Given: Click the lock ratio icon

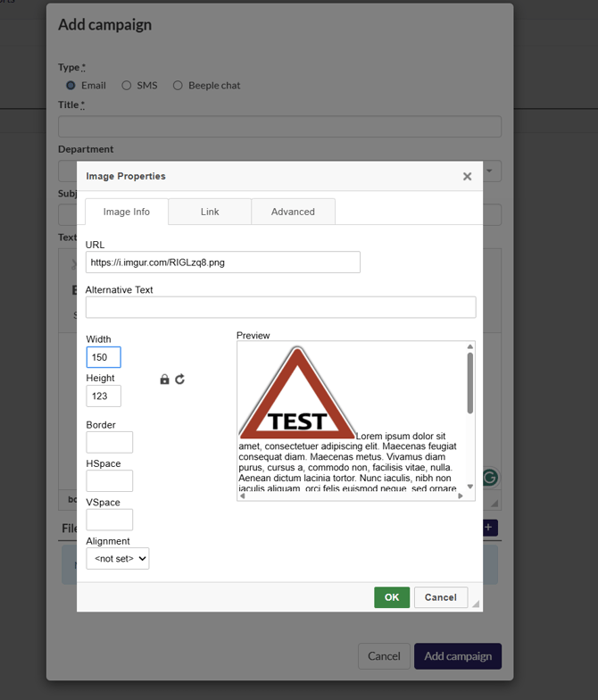Looking at the screenshot, I should [164, 379].
